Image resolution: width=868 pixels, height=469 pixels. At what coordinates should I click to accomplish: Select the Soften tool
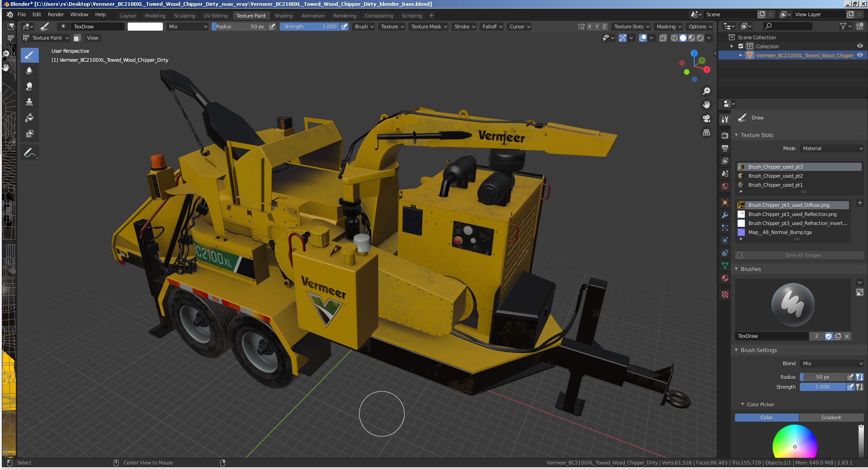(x=29, y=70)
